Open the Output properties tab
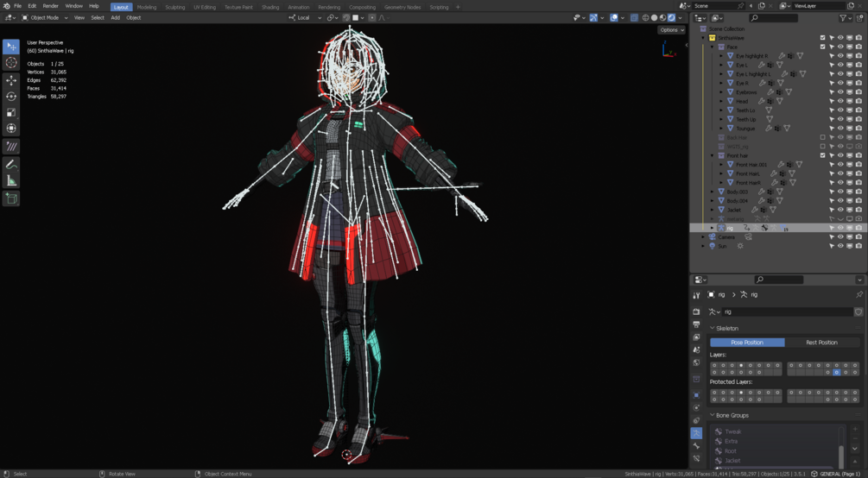This screenshot has height=478, width=868. point(697,324)
